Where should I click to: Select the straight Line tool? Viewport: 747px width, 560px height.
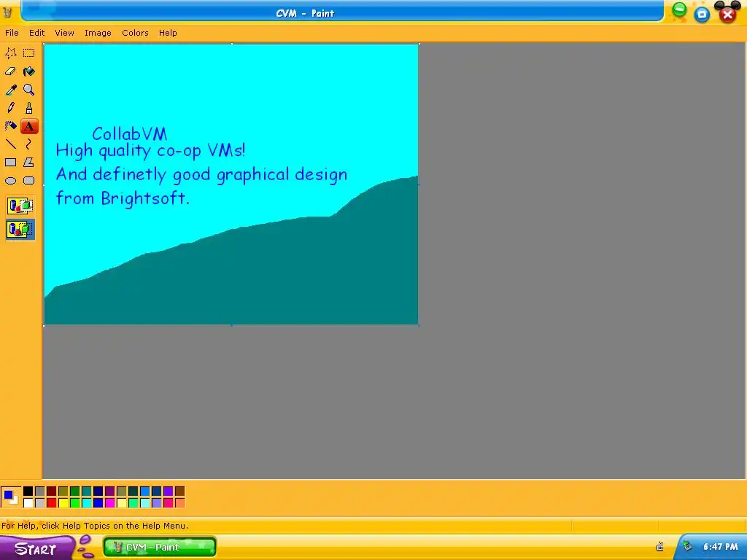(x=10, y=144)
